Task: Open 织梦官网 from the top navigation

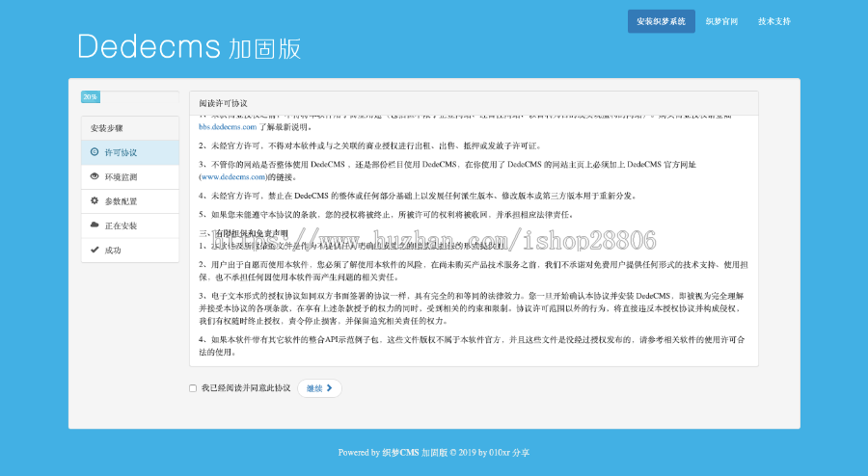Action: pyautogui.click(x=721, y=21)
